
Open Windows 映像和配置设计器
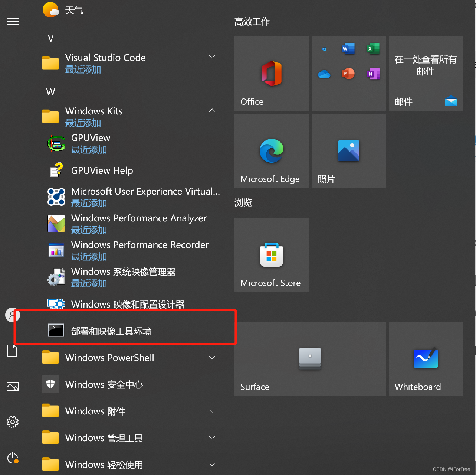[128, 304]
